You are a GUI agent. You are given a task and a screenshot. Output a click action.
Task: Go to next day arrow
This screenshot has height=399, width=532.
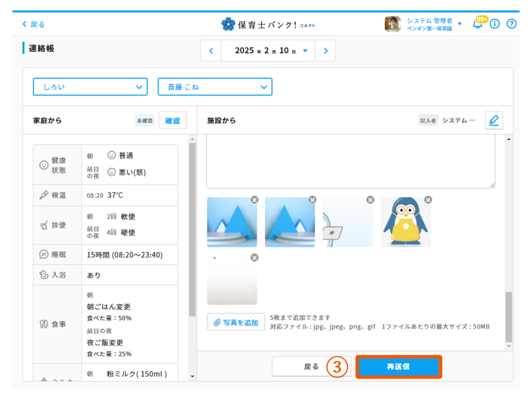[326, 51]
